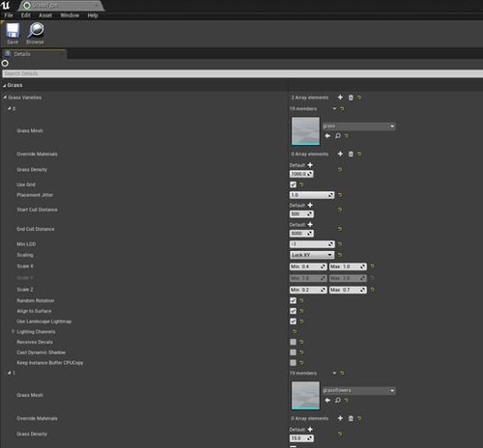Empty the second Override Materials array

click(x=351, y=418)
